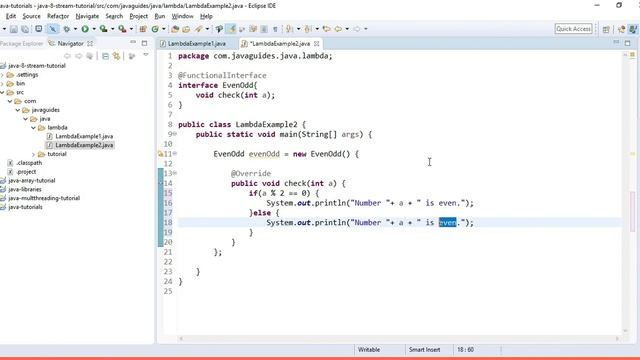Open the New Java Class dropdown arrow
Viewport: 640px width, 360px height.
[x=164, y=29]
